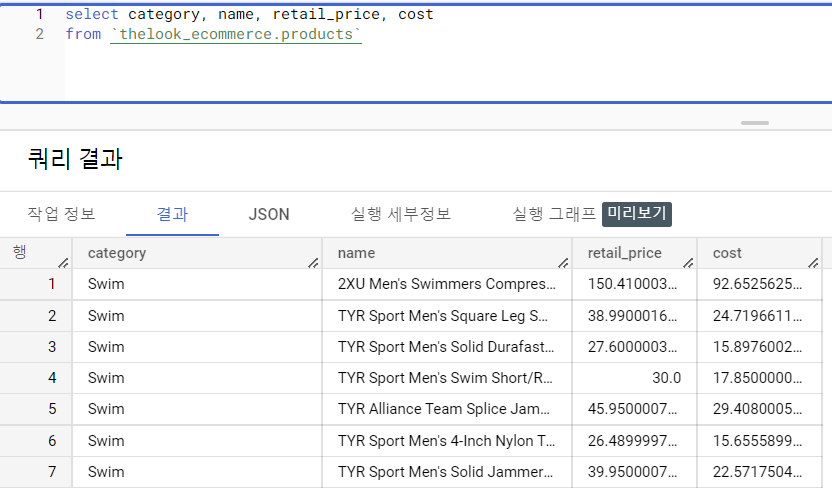The image size is (832, 488).
Task: Click the Swim category cell in row 1
Action: coord(197,284)
